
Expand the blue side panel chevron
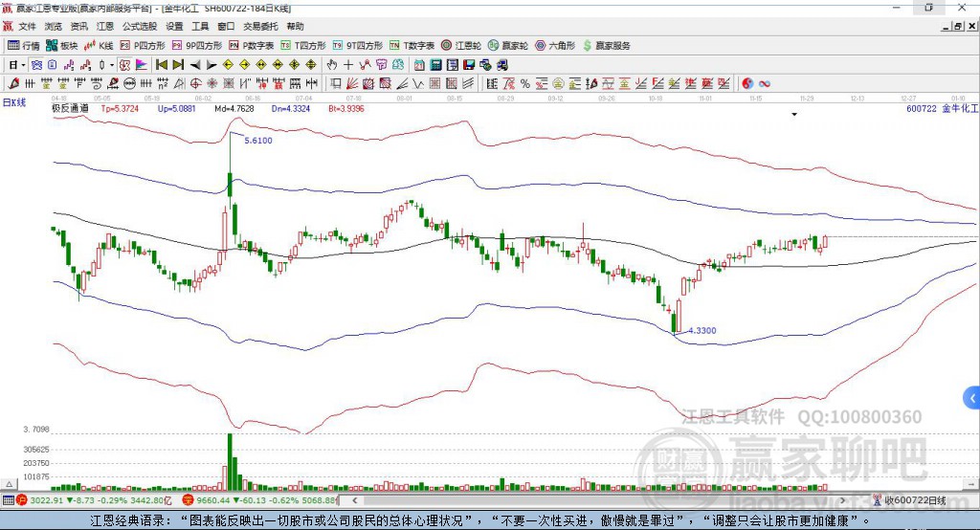coord(972,398)
